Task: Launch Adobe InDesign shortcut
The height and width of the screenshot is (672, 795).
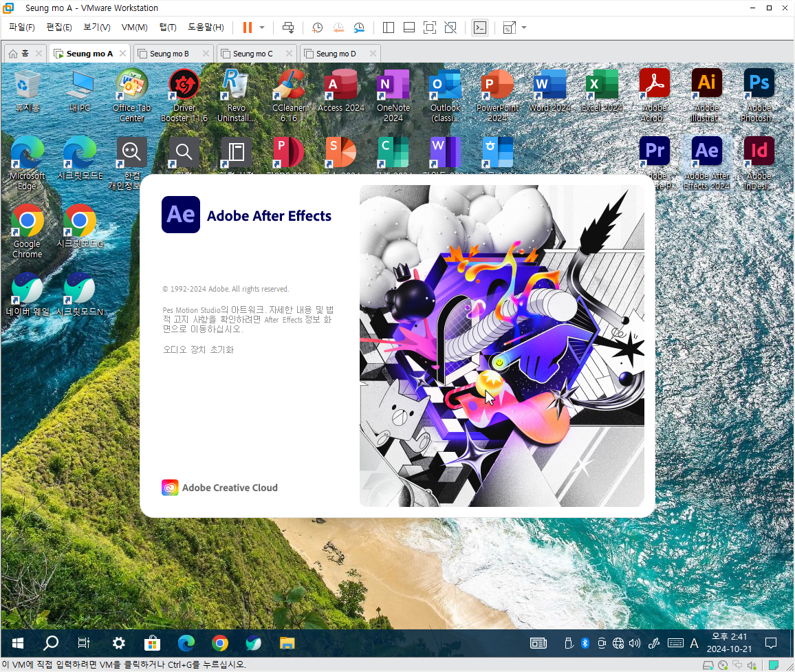Action: [759, 162]
